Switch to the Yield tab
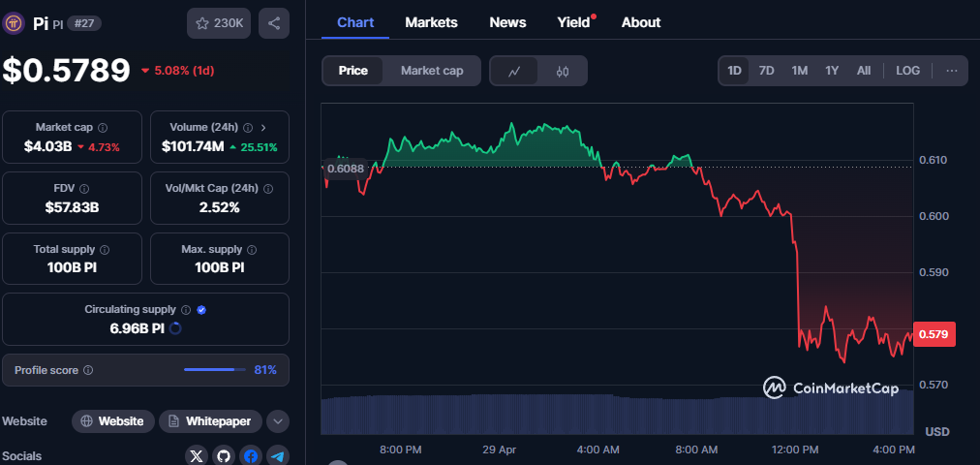The image size is (980, 465). (573, 22)
